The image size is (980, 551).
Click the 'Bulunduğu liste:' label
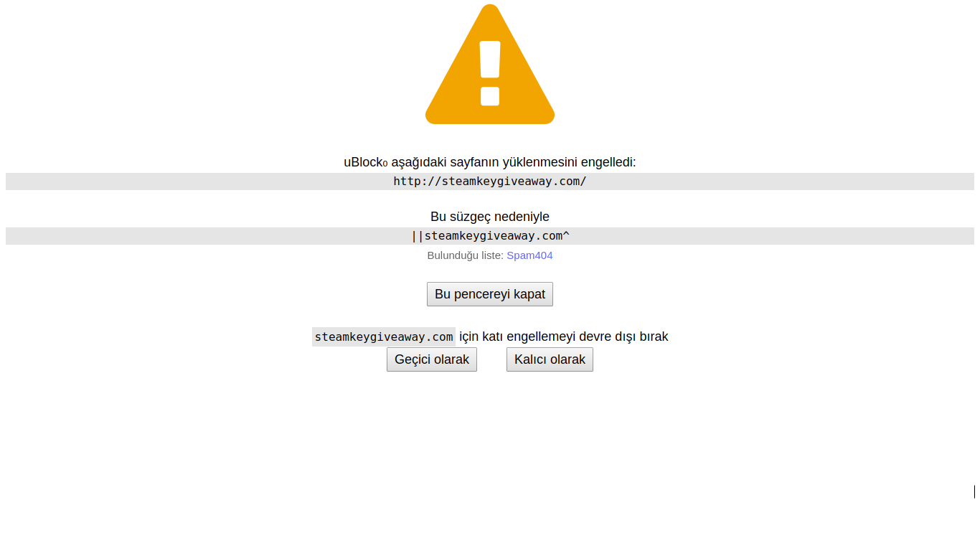tap(466, 255)
